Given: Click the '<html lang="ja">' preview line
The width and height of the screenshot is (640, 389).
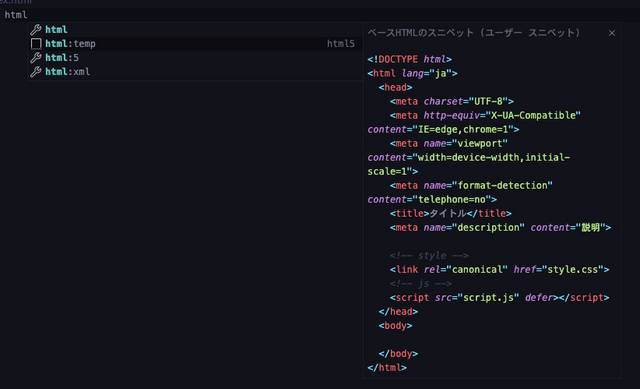Looking at the screenshot, I should (x=412, y=73).
